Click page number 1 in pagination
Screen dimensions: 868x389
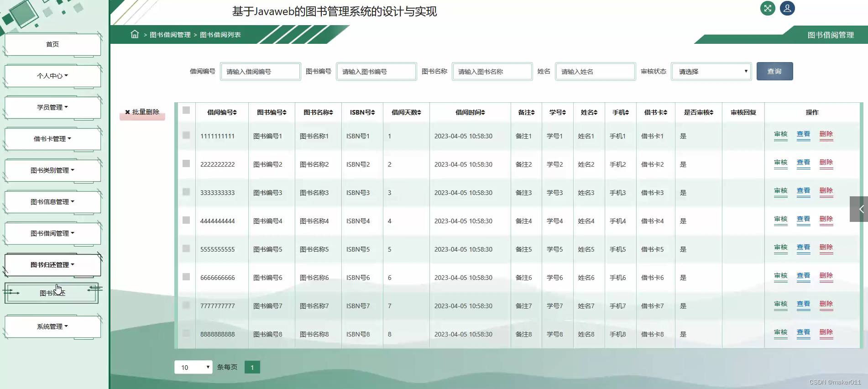tap(252, 367)
